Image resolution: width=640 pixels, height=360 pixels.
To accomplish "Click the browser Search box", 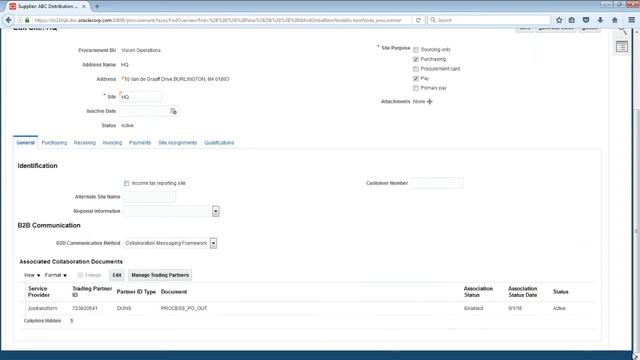I will tap(489, 20).
